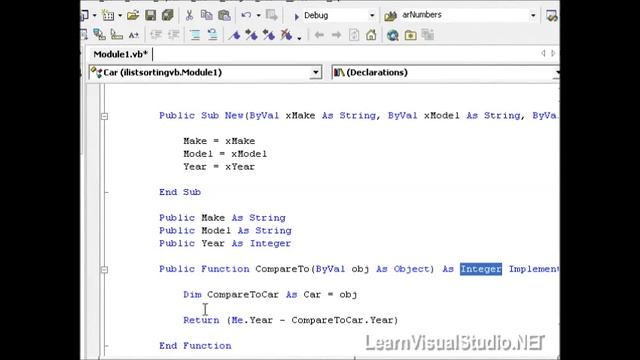
Task: Open toolbar options arrow after bookmark icons
Action: [x=299, y=38]
